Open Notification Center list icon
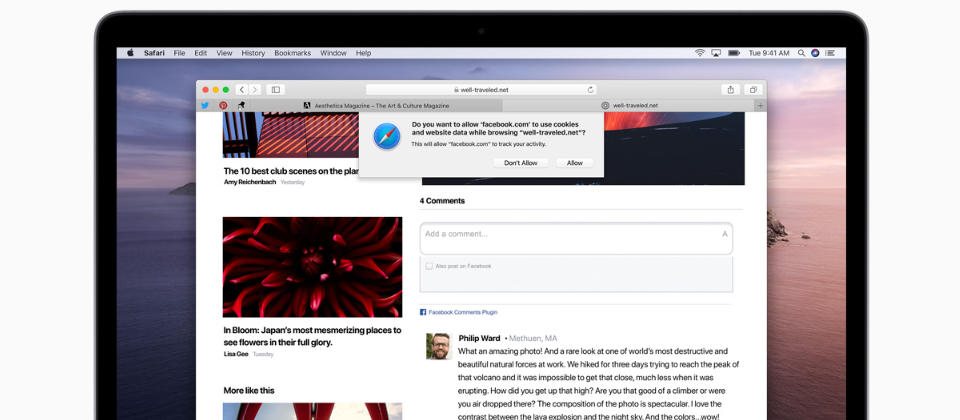This screenshot has width=960, height=420. tap(831, 53)
